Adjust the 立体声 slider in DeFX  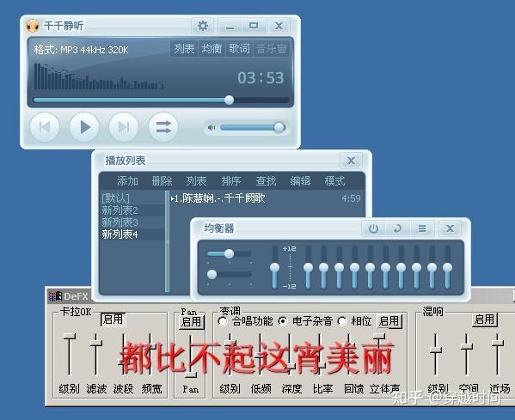click(379, 354)
